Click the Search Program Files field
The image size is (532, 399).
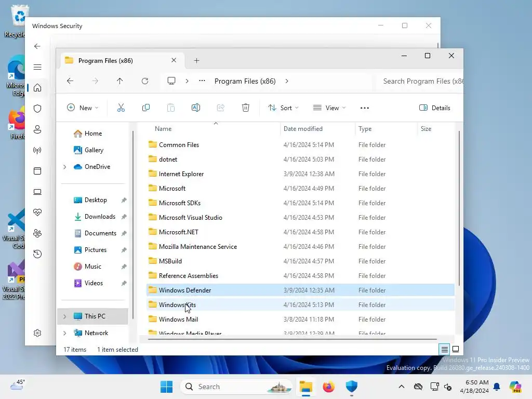pyautogui.click(x=420, y=81)
